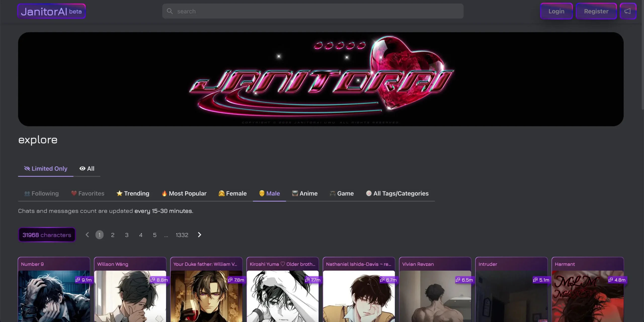The image size is (644, 322).
Task: Focus the search input field
Action: pyautogui.click(x=313, y=11)
